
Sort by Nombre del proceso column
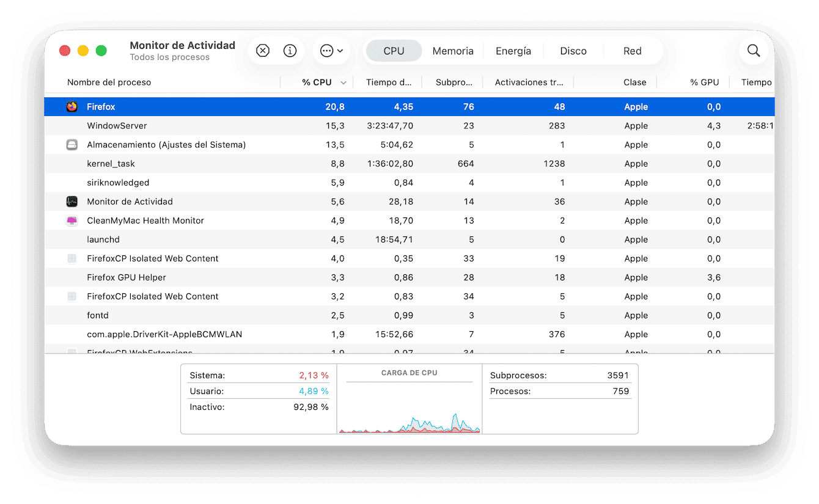[109, 82]
